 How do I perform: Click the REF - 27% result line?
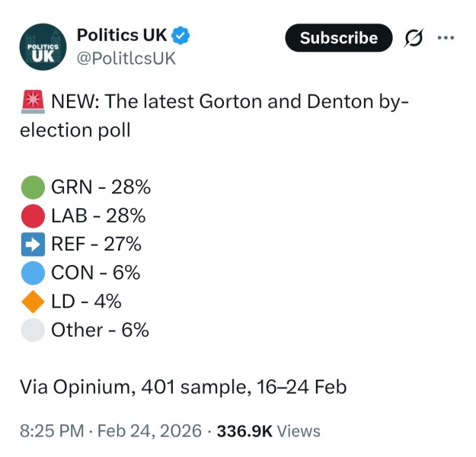coord(96,244)
